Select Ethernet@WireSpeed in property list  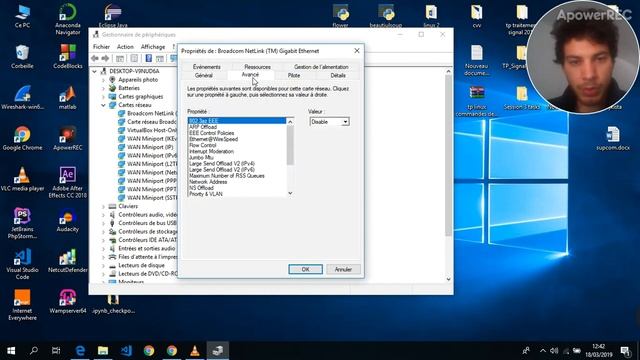(x=237, y=139)
